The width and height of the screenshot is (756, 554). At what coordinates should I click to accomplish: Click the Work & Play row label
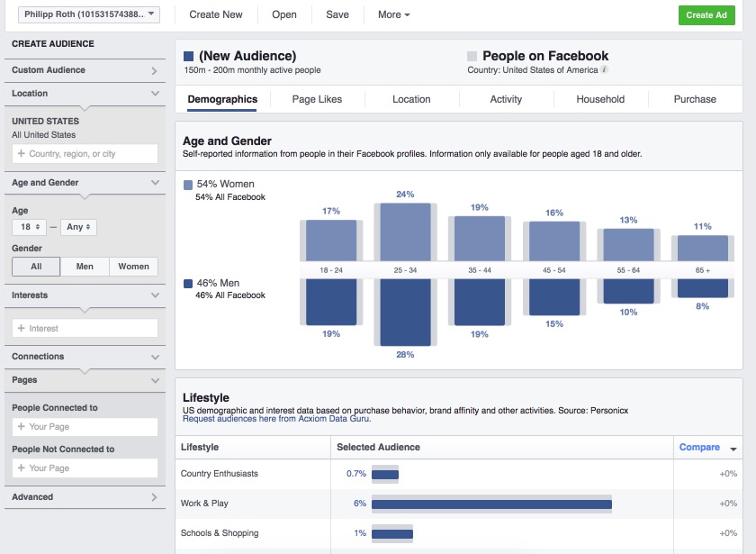click(x=204, y=504)
